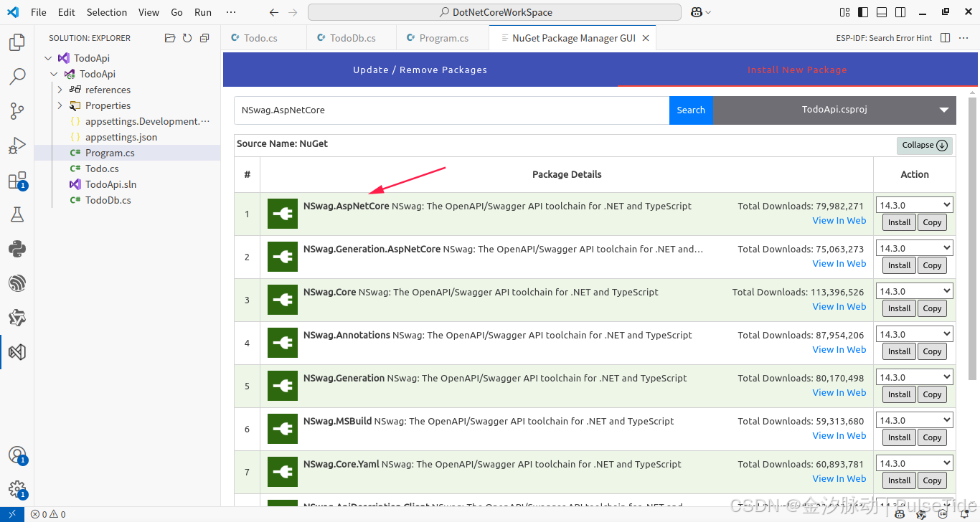Open the Source Control view

[17, 110]
